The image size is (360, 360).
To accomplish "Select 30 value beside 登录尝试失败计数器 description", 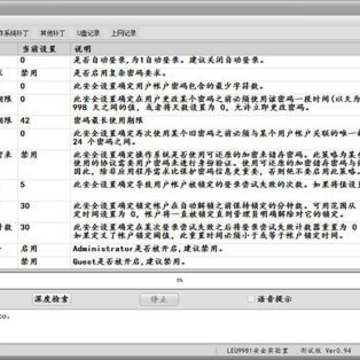I will coord(25,227).
